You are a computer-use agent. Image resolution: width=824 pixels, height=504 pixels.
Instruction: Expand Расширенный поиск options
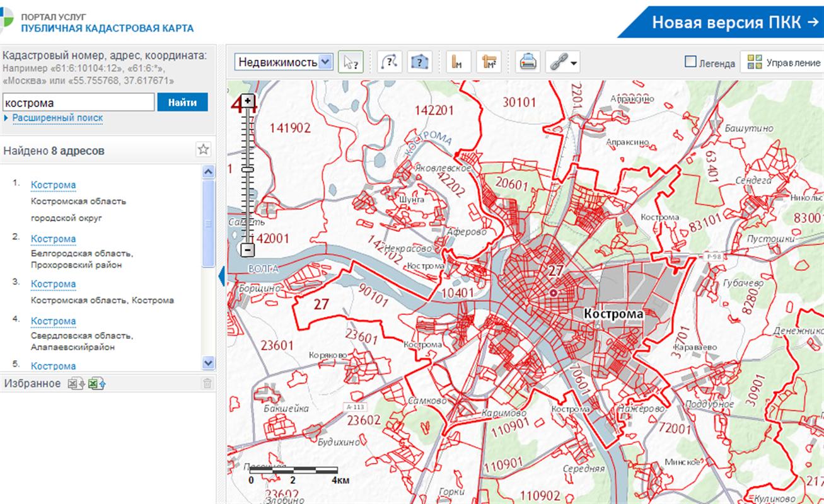(x=57, y=118)
